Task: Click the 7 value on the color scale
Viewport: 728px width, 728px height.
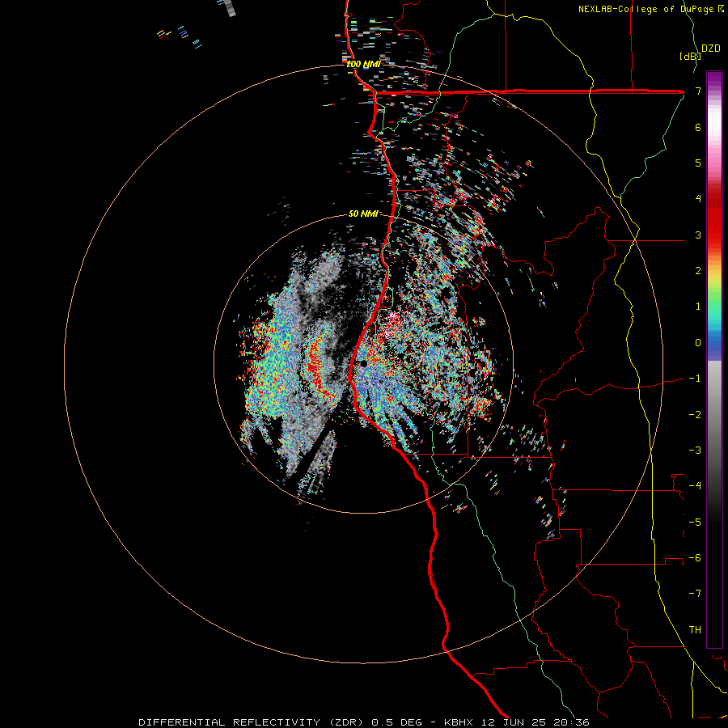Action: click(x=698, y=91)
